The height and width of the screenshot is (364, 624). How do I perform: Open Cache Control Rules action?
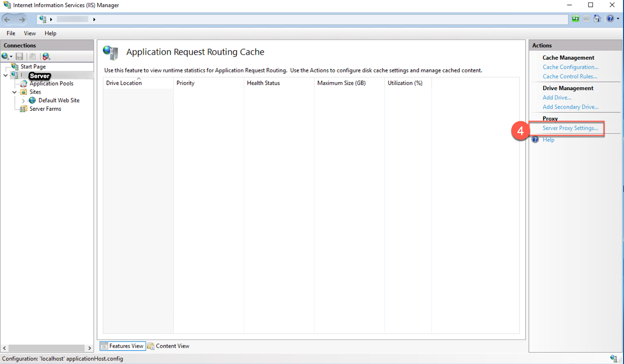570,76
